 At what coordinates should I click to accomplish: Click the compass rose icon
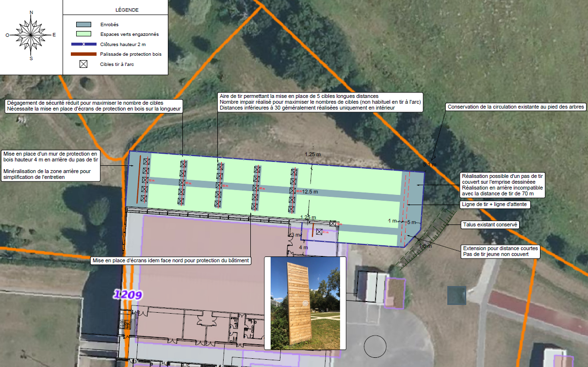tap(31, 35)
